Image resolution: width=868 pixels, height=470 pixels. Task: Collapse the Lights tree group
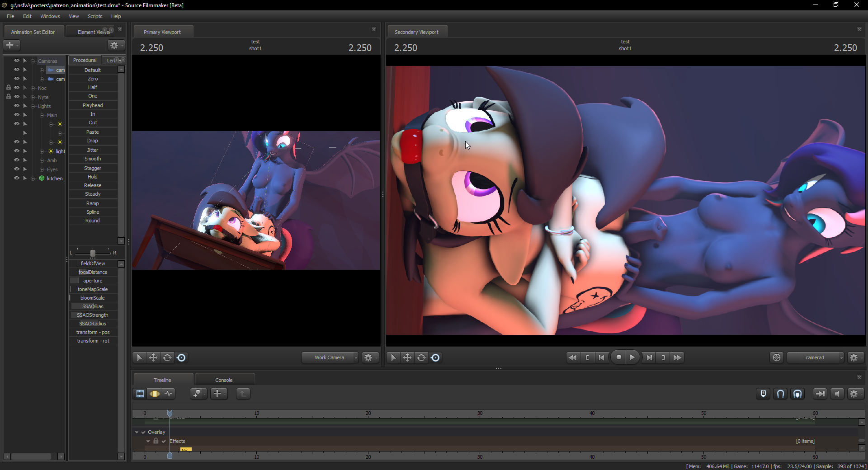[33, 106]
